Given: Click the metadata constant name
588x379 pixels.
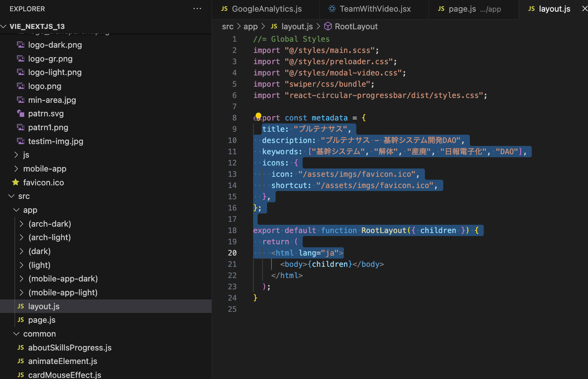Looking at the screenshot, I should [330, 118].
